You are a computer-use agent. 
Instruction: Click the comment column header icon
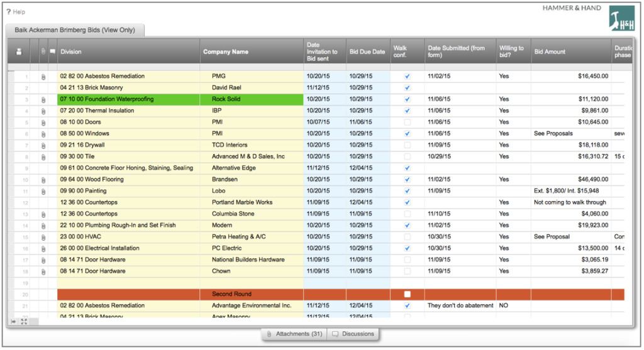click(x=53, y=52)
